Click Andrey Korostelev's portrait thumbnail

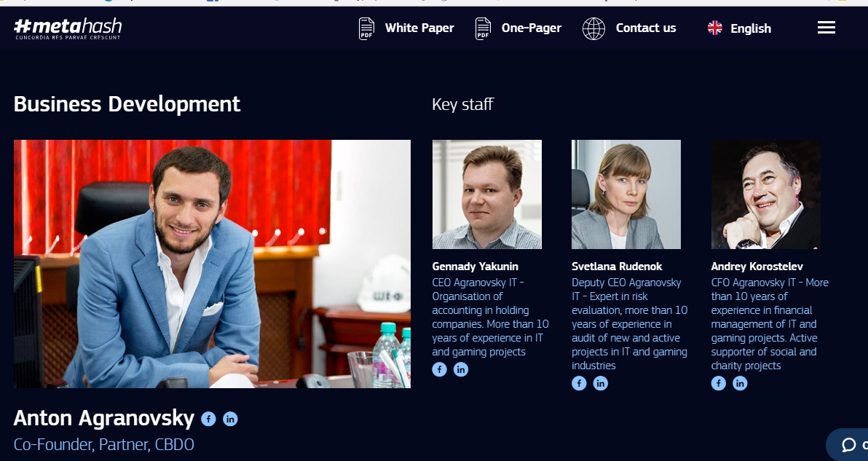tap(765, 194)
